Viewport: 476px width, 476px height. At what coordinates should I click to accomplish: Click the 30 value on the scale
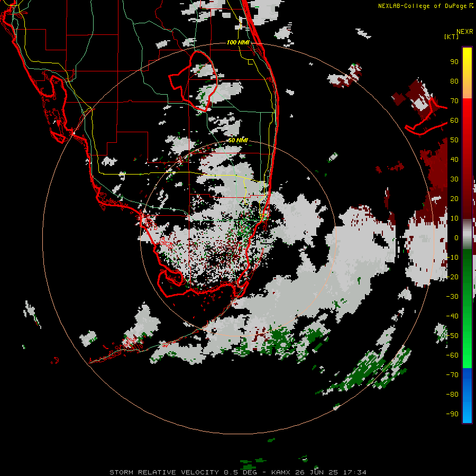point(454,179)
